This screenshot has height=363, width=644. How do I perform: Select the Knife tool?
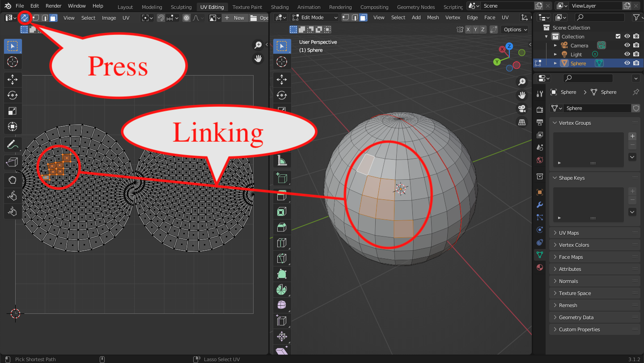pos(282,258)
